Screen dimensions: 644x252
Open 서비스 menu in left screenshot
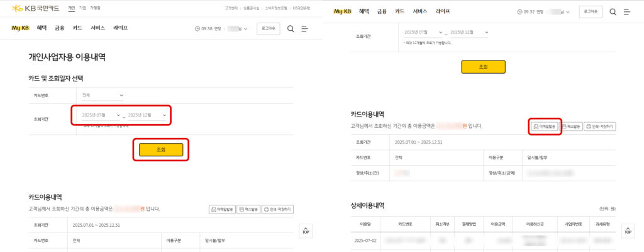pyautogui.click(x=97, y=28)
